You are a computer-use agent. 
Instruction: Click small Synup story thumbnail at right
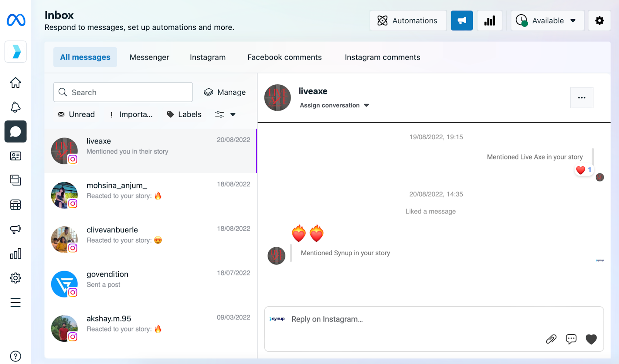coord(600,260)
